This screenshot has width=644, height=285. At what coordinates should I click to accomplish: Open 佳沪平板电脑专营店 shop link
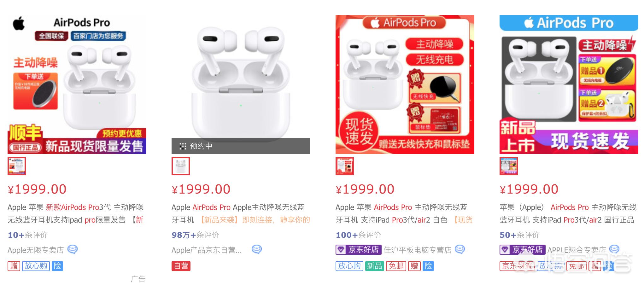417,250
